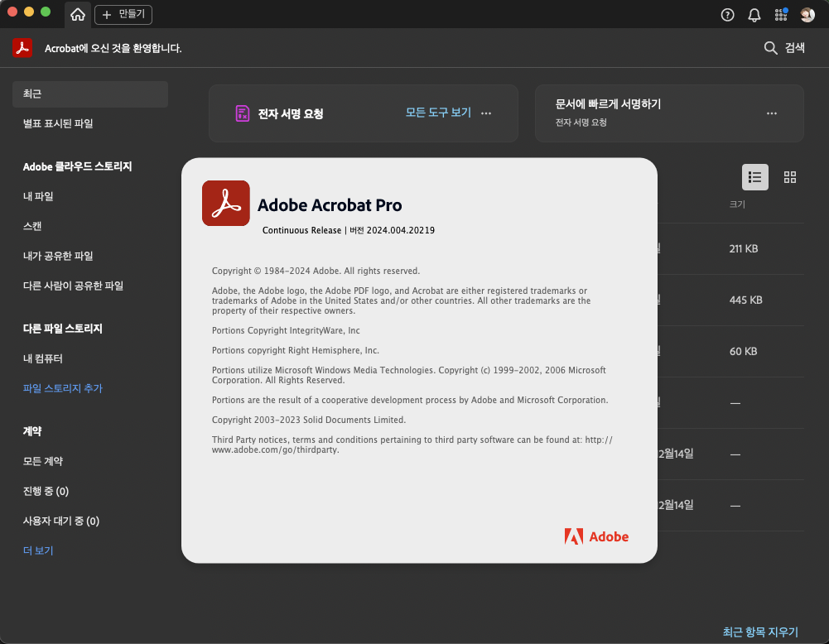Click the search magnifier icon
Image resolution: width=829 pixels, height=644 pixels.
[770, 48]
